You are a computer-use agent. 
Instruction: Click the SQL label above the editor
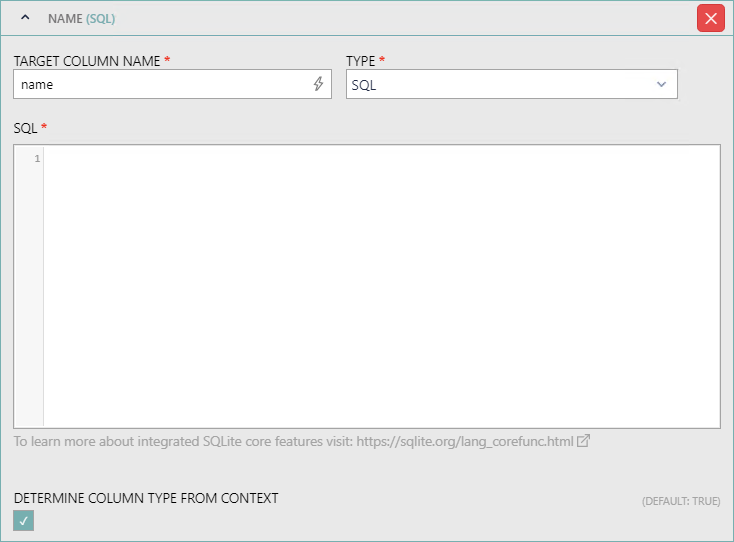pos(25,128)
